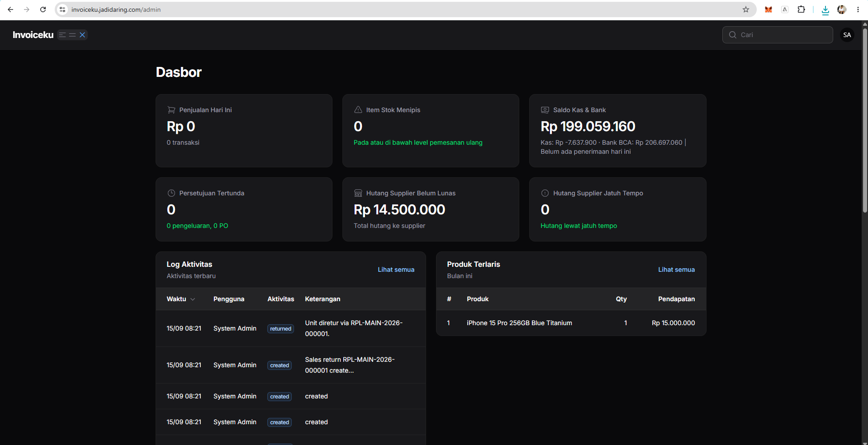Screen dimensions: 868x445
Task: Open Lihat semua for Log Aktivitas
Action: click(x=396, y=270)
